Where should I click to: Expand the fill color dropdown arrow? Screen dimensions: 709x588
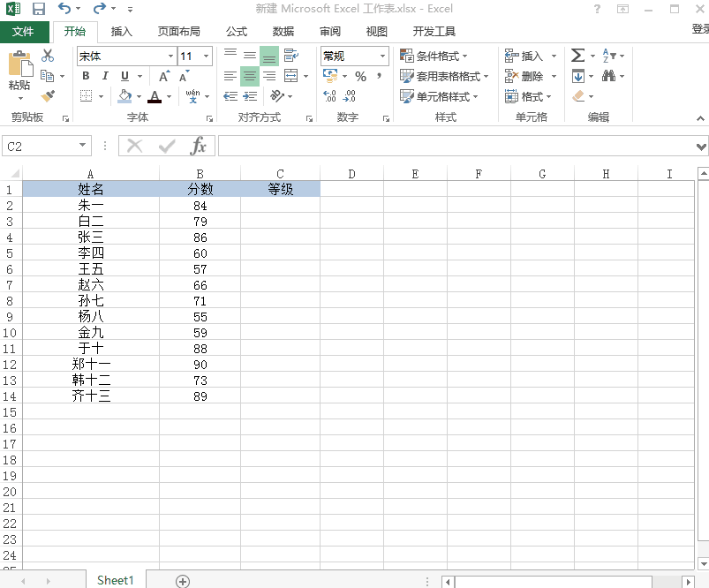tap(140, 96)
